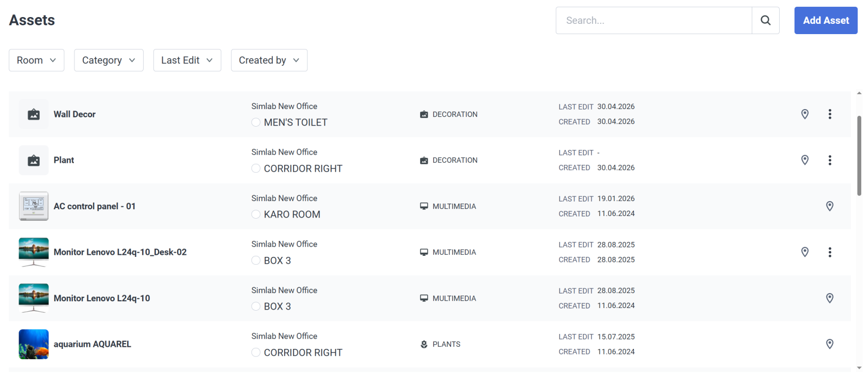Click the Assets page heading

[32, 20]
